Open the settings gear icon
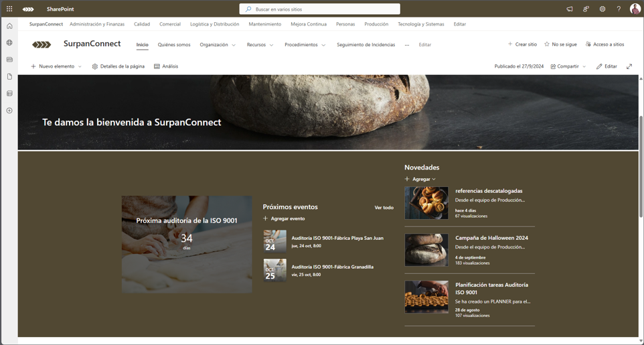Viewport: 644px width, 345px height. tap(602, 9)
